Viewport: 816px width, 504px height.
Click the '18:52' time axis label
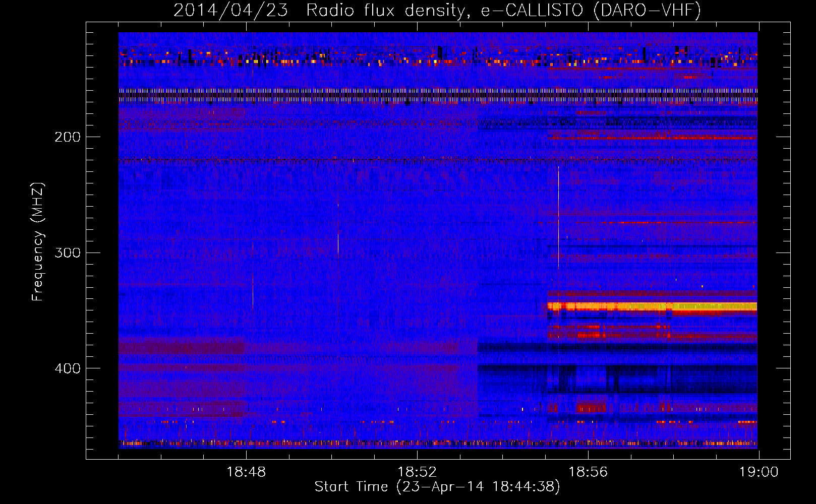(x=417, y=472)
